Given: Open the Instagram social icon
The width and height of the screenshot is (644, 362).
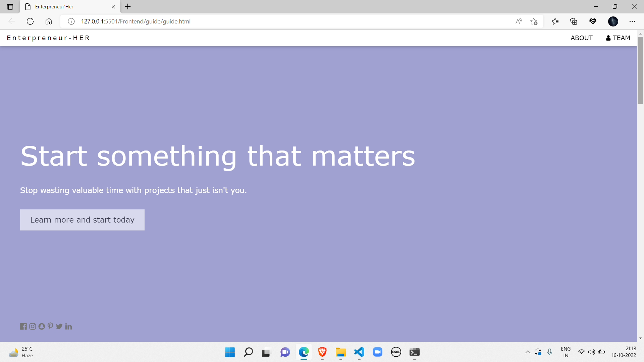Looking at the screenshot, I should coord(33,326).
